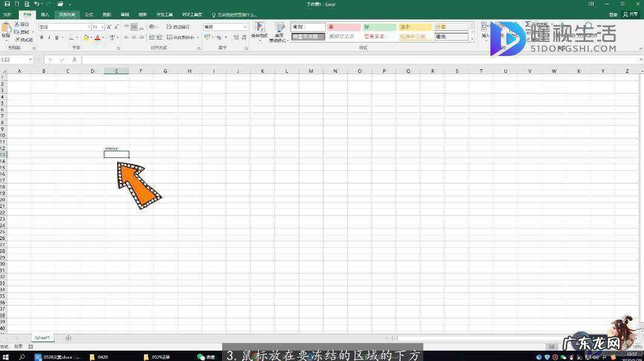Click the Save icon in quick access toolbar
The width and height of the screenshot is (644, 361).
[7, 4]
